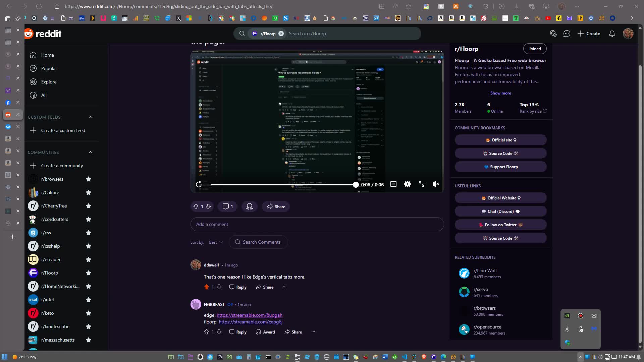Upvote ddawall's comment
The width and height of the screenshot is (644, 362).
coord(207,287)
